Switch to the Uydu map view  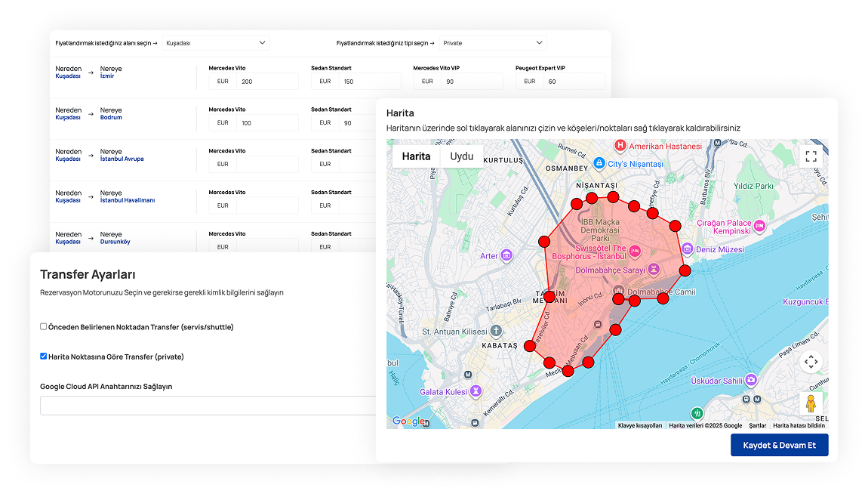pos(462,156)
